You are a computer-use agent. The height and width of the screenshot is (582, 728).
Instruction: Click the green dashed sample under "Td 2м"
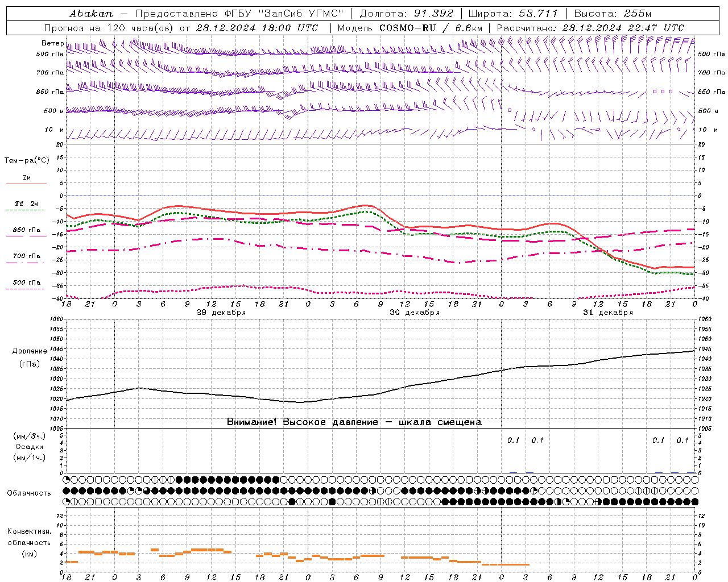[x=25, y=210]
